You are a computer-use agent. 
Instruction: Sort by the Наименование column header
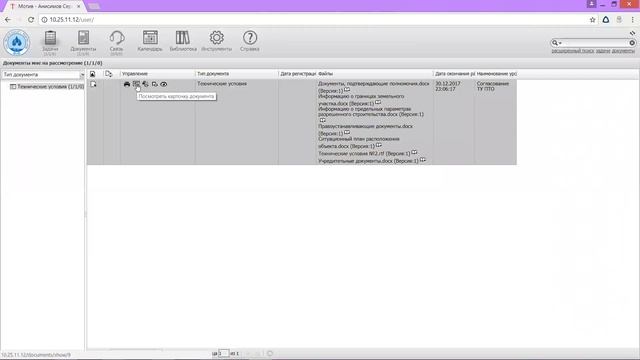point(496,74)
